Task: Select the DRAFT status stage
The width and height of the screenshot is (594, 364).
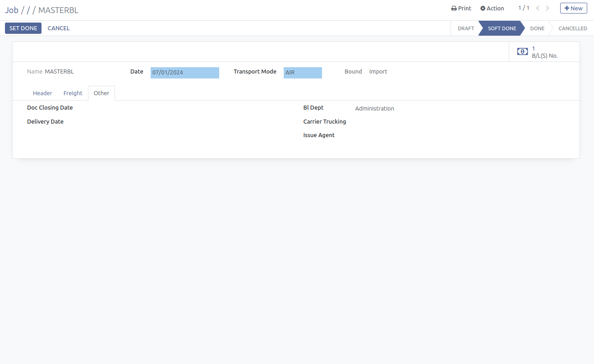Action: [465, 28]
